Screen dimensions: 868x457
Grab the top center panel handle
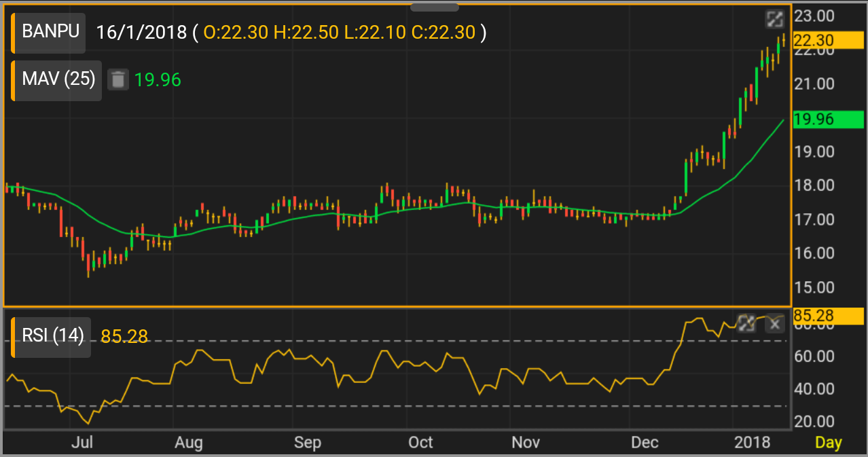(435, 7)
